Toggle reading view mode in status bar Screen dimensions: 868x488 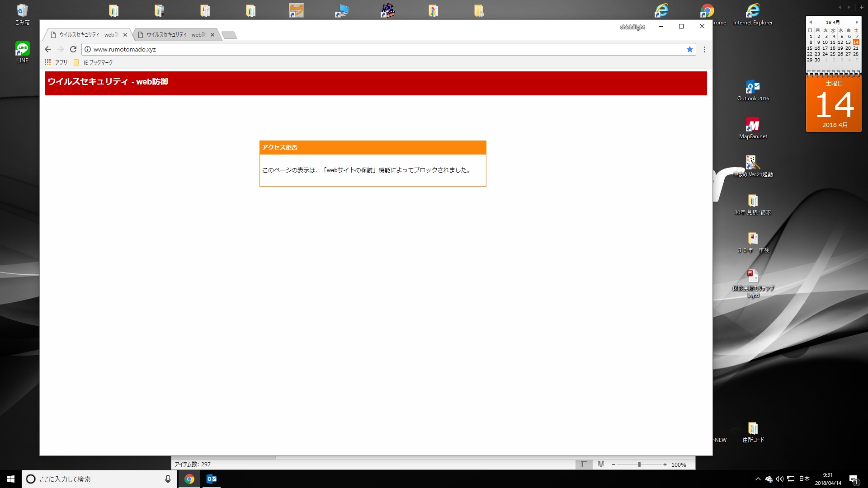(601, 465)
